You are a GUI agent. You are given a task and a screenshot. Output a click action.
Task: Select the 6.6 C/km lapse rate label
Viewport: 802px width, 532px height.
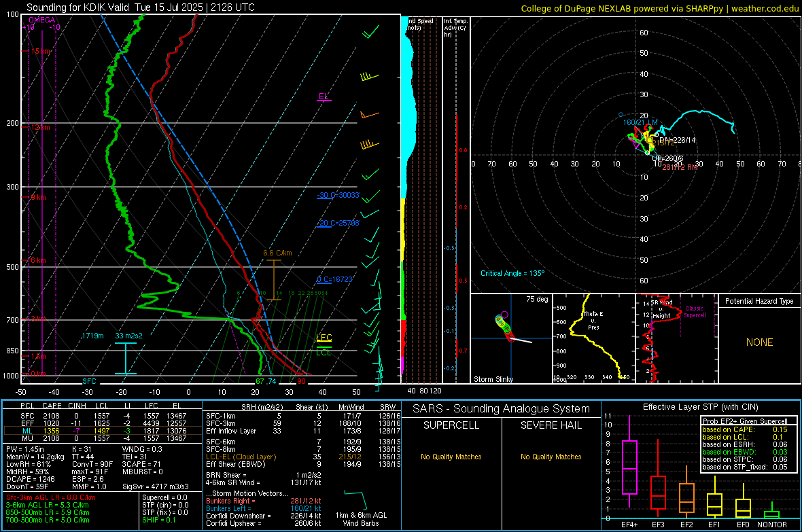pyautogui.click(x=277, y=253)
